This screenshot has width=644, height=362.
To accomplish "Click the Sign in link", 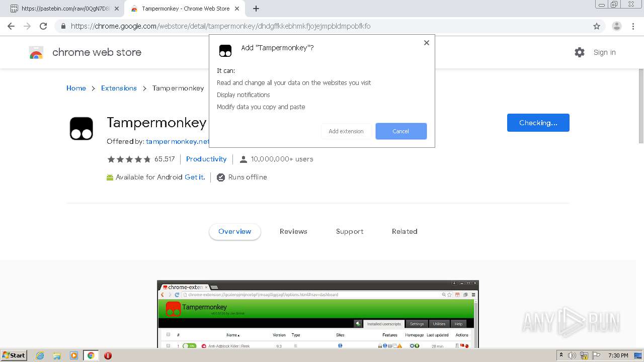I will point(604,52).
